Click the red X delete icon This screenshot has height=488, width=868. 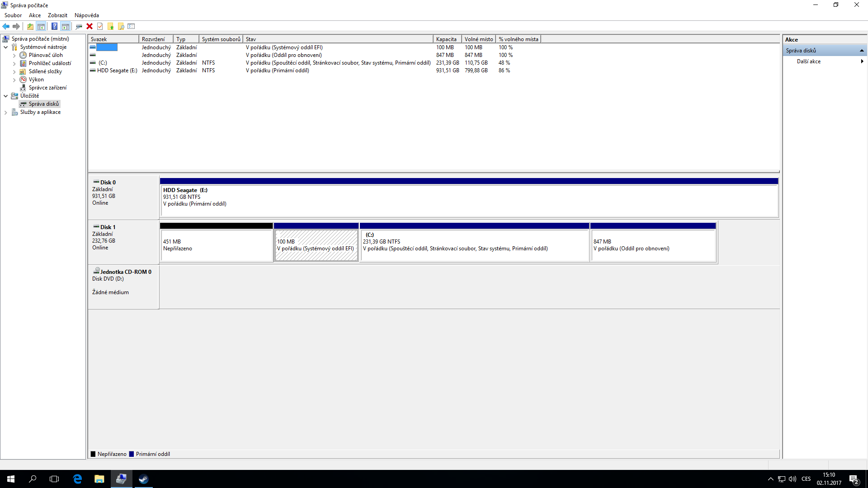point(90,26)
